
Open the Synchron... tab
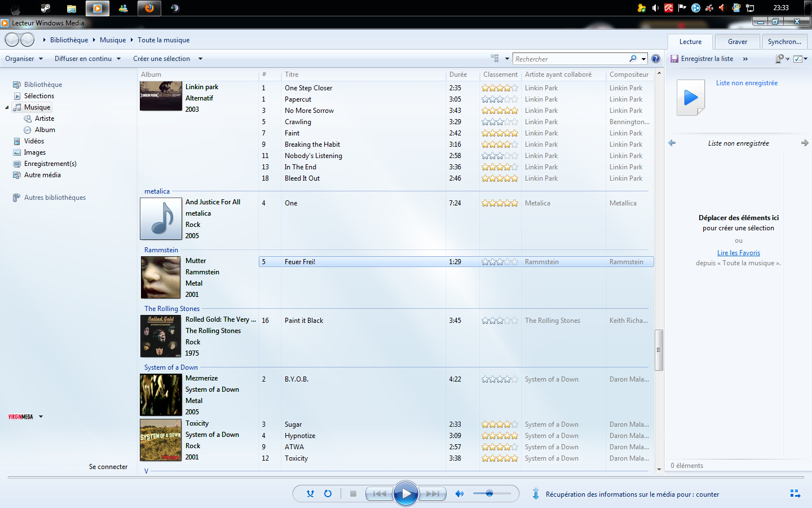pos(784,42)
